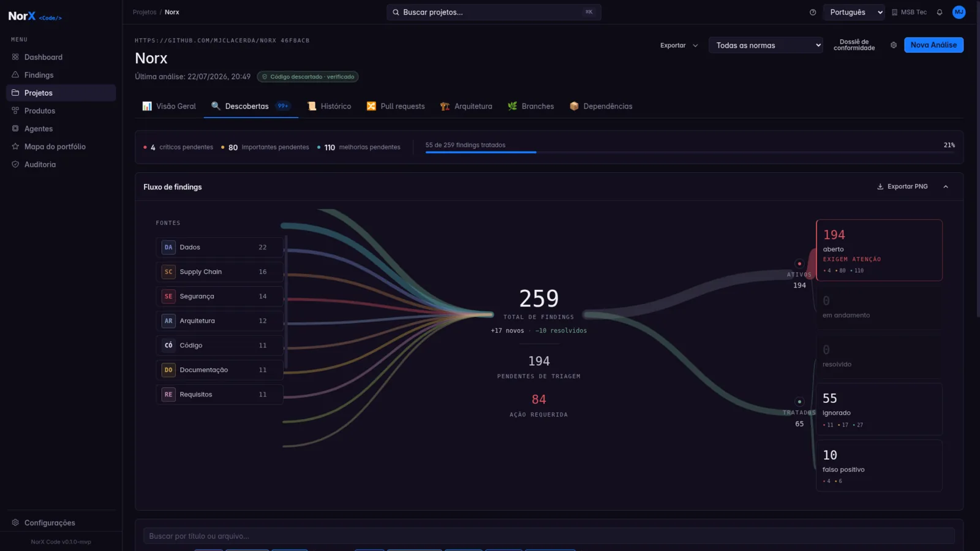Click the help icon beside language selector
The height and width of the screenshot is (551, 980).
coord(813,12)
